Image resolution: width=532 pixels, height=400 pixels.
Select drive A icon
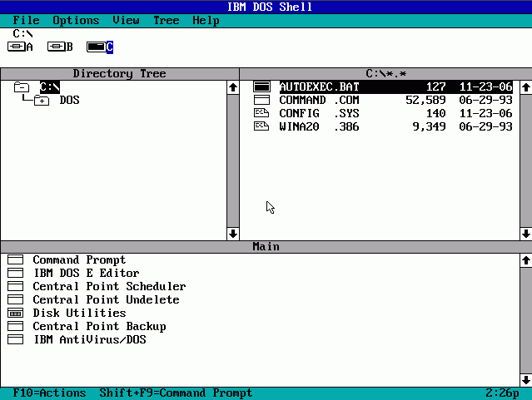tap(16, 47)
